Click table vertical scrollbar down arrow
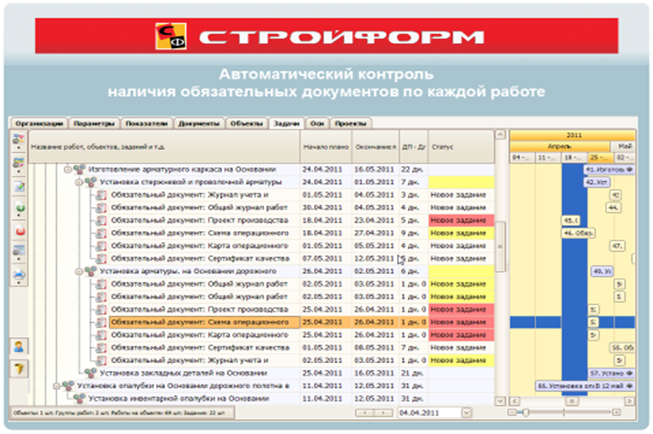Viewport: 653px width, 434px height. point(500,401)
